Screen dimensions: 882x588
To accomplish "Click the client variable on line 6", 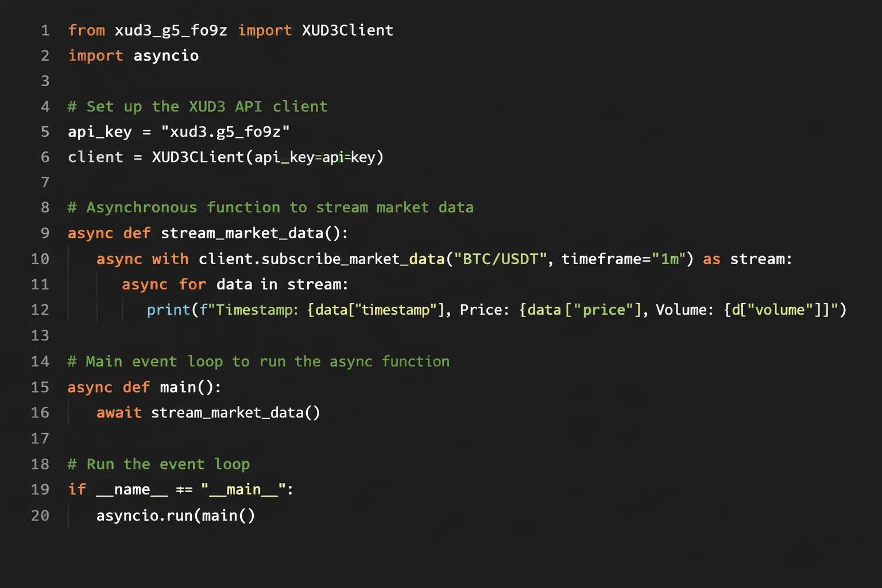I will tap(95, 157).
